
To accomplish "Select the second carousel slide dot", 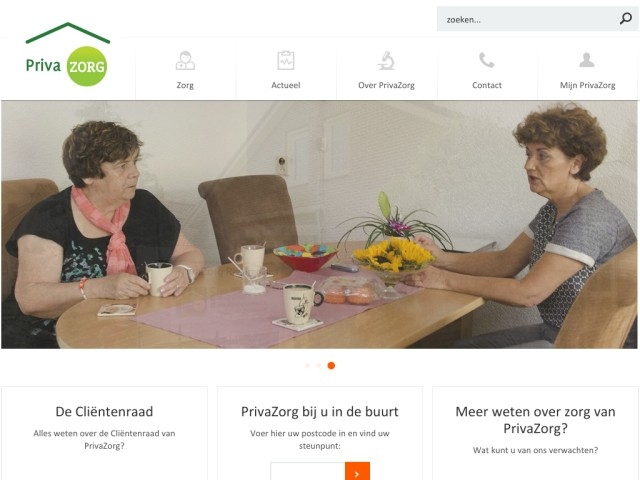I will coord(319,366).
